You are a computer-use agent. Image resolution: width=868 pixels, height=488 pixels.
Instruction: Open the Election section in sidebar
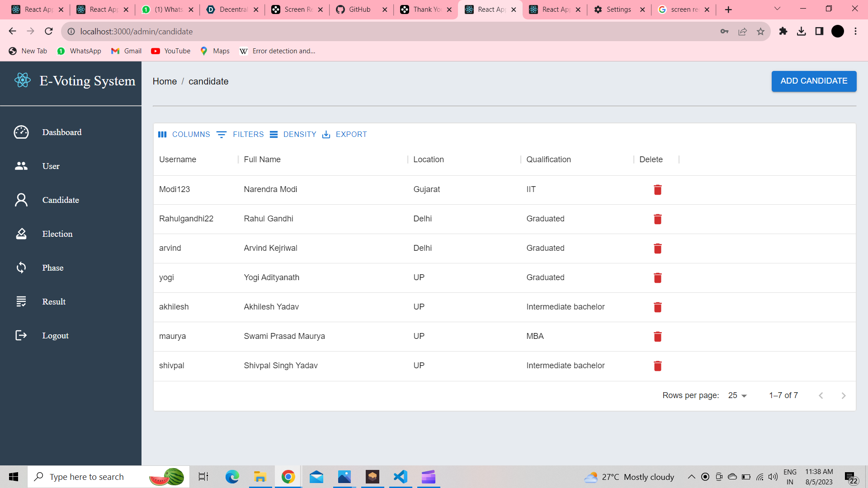pyautogui.click(x=57, y=234)
